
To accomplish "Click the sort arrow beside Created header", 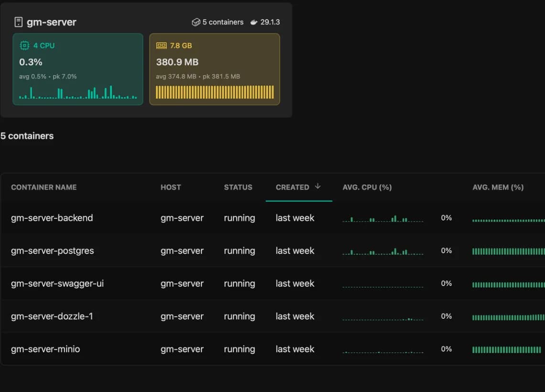I will (x=317, y=186).
